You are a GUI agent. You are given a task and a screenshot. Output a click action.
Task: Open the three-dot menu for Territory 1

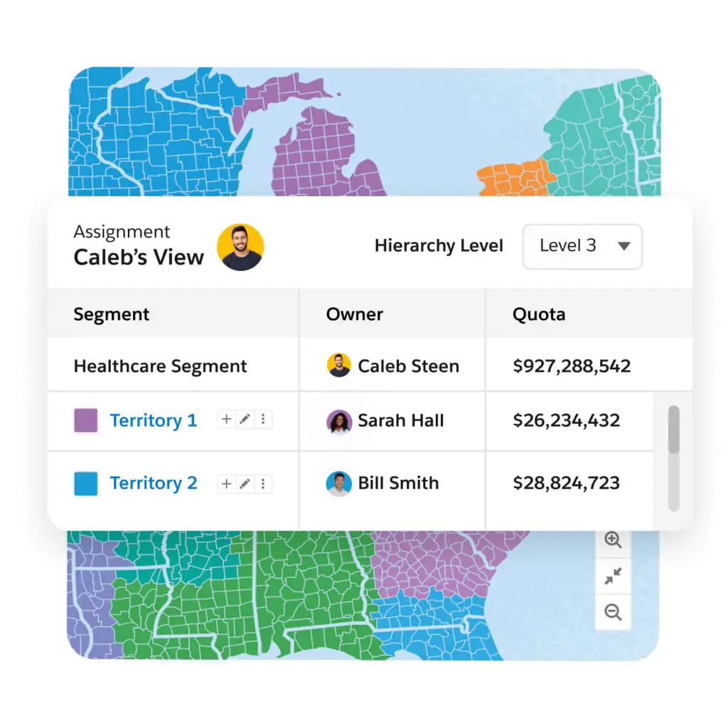point(263,419)
